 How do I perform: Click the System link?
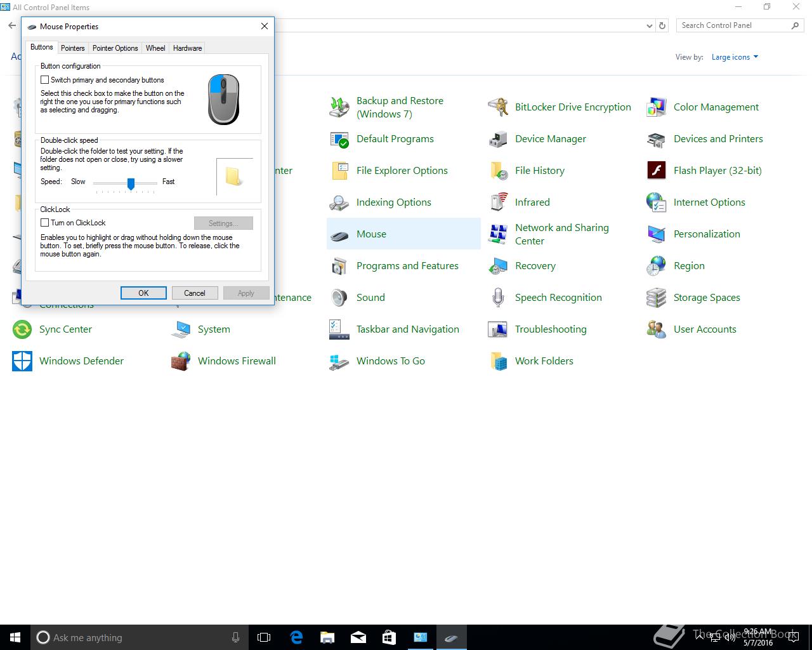214,329
